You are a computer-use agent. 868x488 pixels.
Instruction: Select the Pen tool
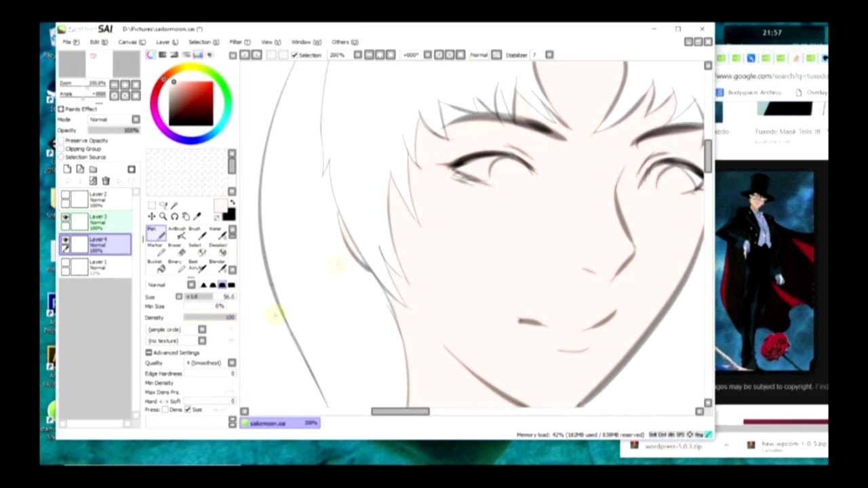click(155, 232)
